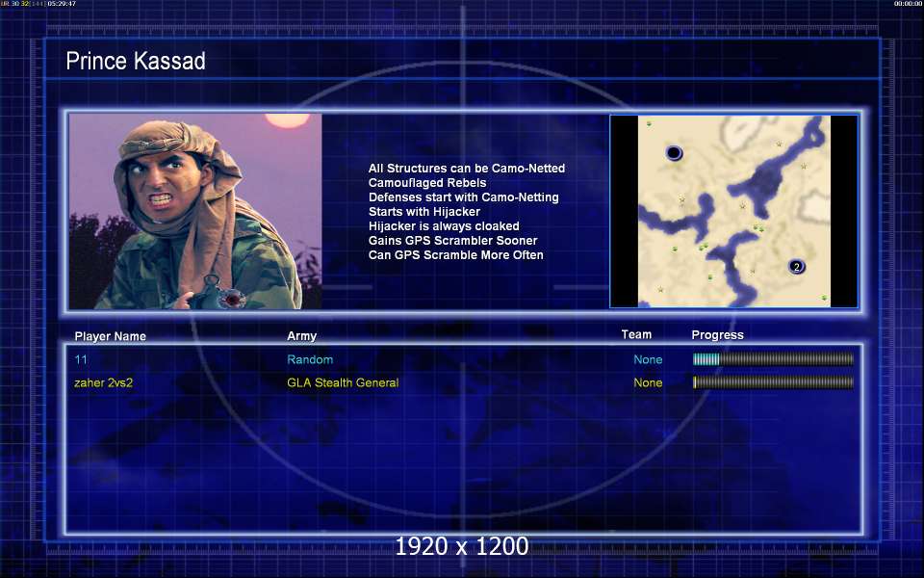
Task: Click the None team value for player 11
Action: [x=648, y=359]
